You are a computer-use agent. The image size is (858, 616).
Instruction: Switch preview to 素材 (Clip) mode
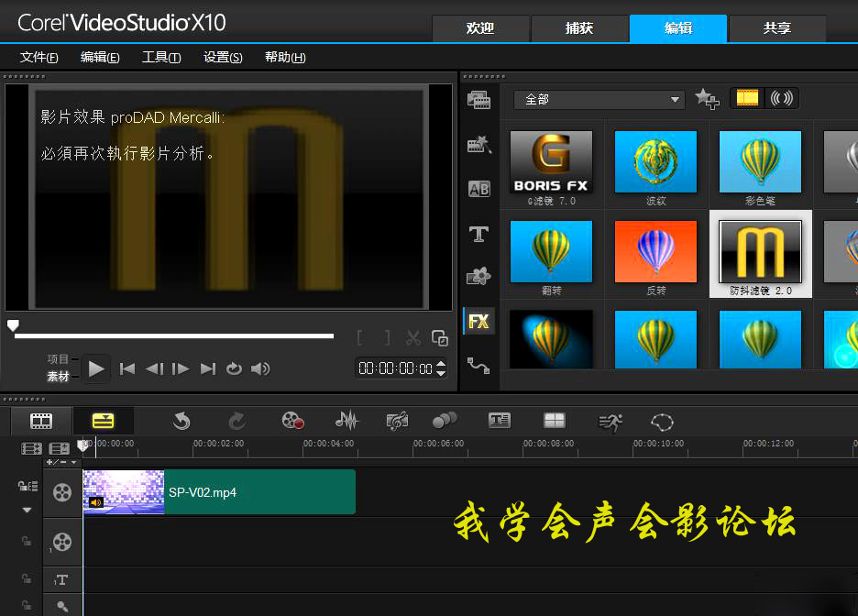pos(58,377)
